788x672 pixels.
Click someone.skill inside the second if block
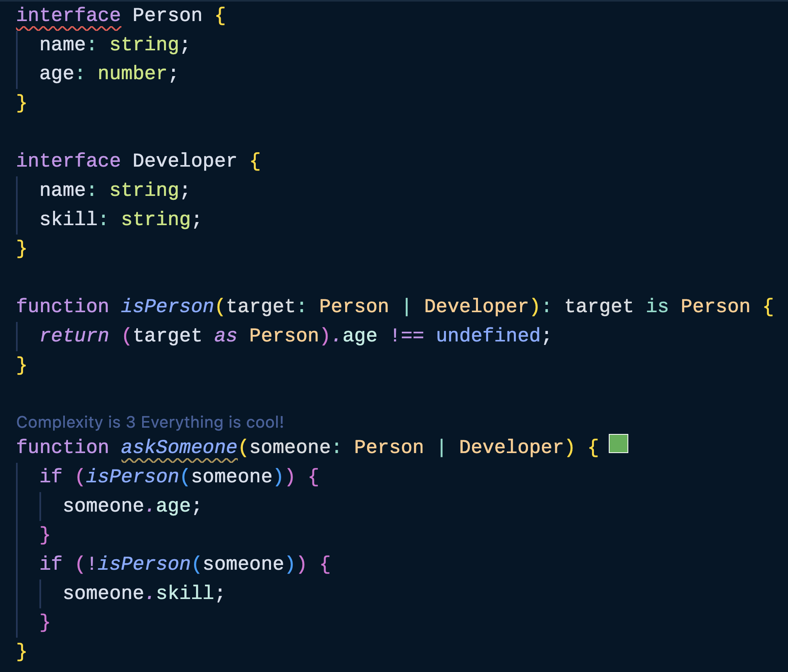pos(138,593)
